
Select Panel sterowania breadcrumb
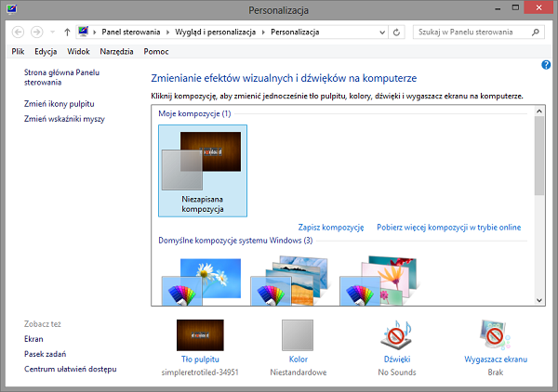point(131,32)
